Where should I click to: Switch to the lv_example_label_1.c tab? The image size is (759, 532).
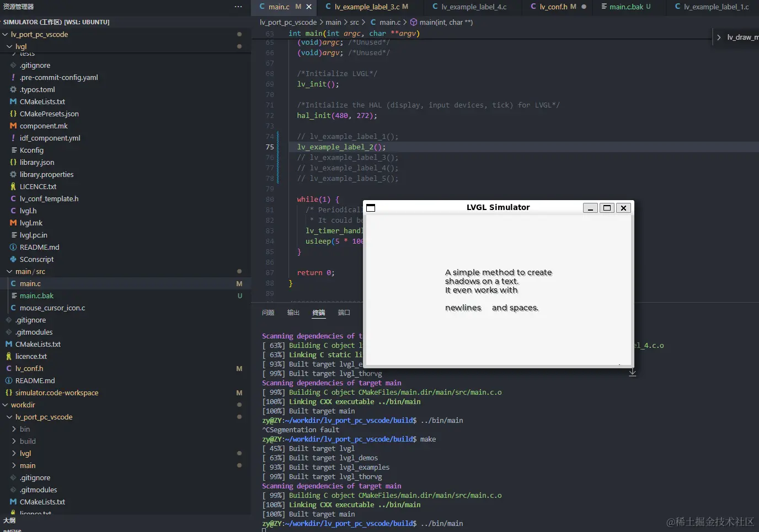(x=715, y=7)
